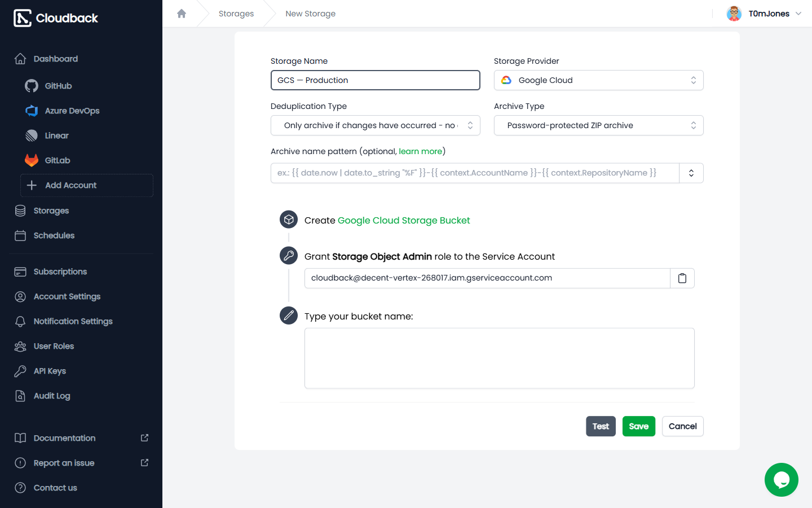
Task: Click the API Keys key icon
Action: point(20,371)
